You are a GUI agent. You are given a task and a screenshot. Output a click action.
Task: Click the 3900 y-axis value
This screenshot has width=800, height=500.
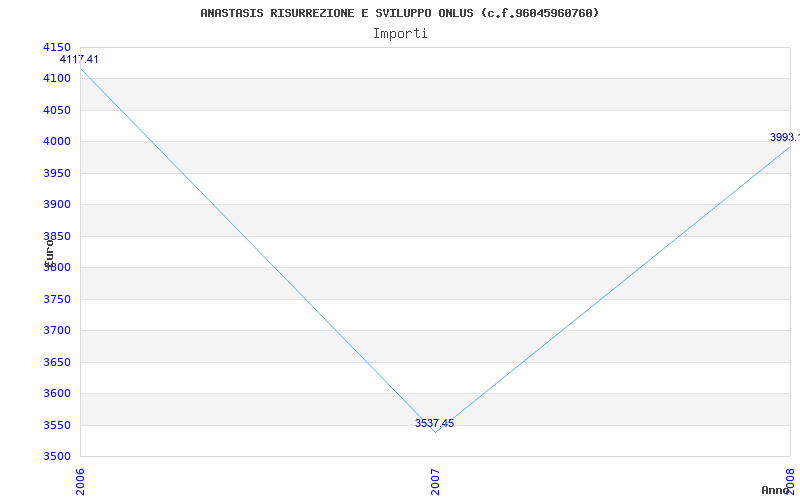pos(56,205)
